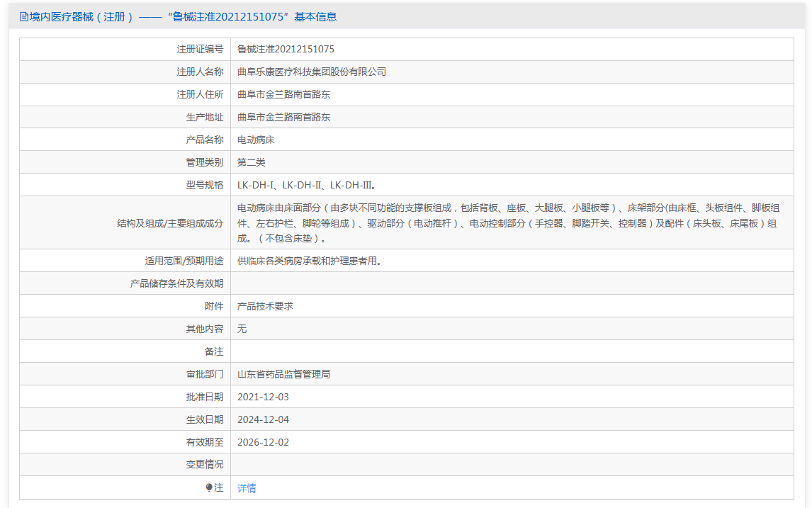Click the 产品储存条件及有效期 label
Viewport: 812px width, 508px height.
click(x=176, y=284)
